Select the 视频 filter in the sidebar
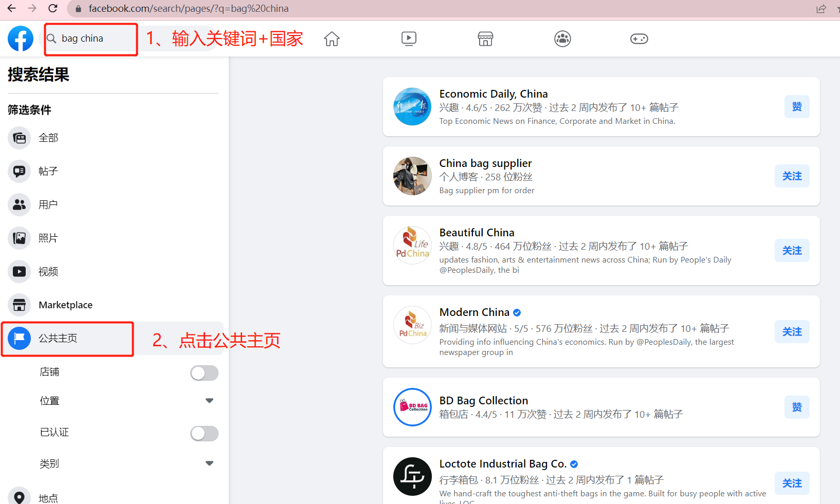The width and height of the screenshot is (840, 504). point(48,271)
